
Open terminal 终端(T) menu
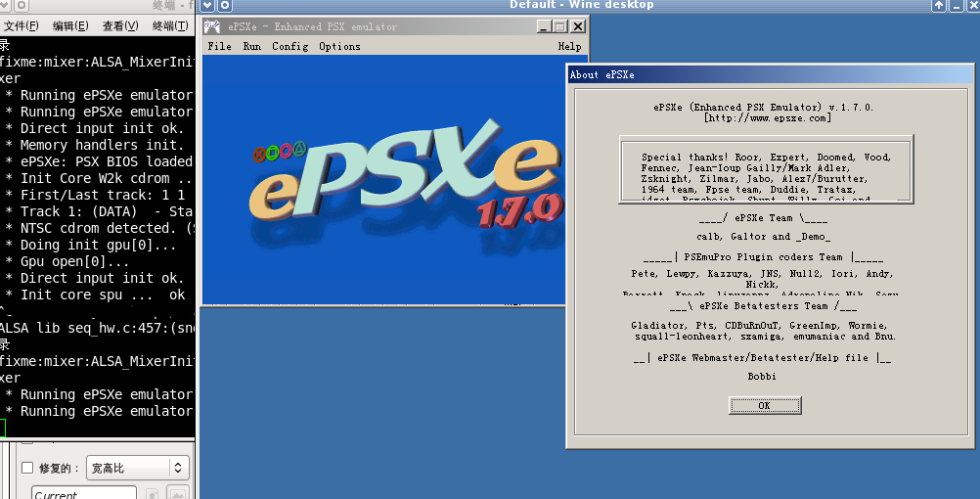click(x=170, y=25)
